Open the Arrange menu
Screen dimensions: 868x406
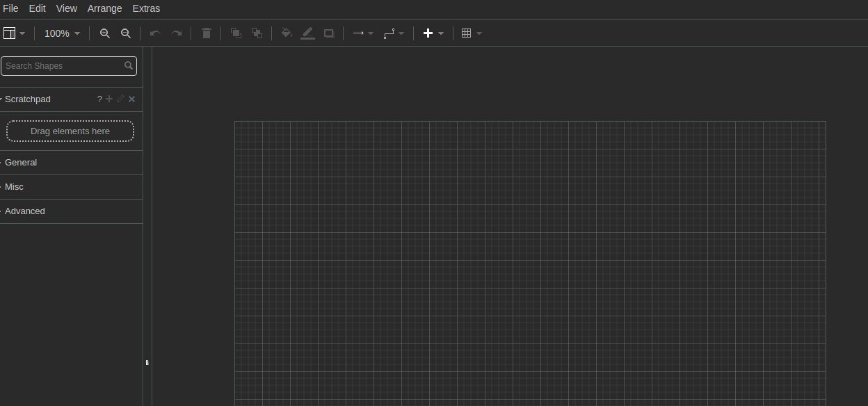[x=104, y=8]
